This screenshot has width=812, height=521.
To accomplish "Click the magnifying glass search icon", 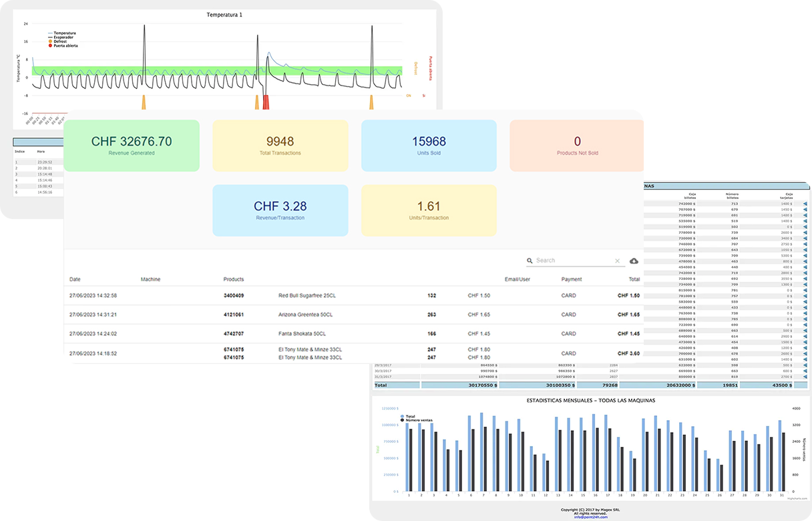I will 530,260.
